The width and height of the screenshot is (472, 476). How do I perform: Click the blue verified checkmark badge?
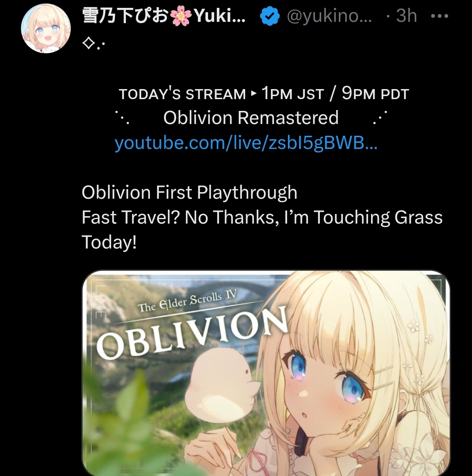click(x=270, y=16)
